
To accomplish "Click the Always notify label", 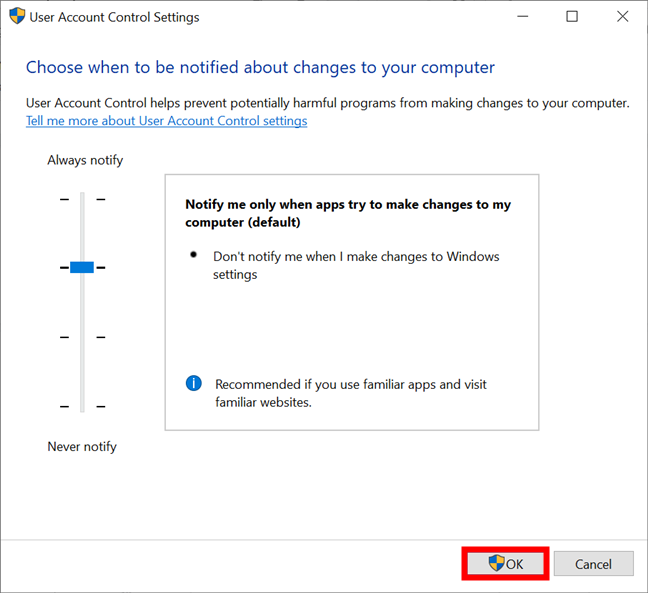I will (85, 160).
